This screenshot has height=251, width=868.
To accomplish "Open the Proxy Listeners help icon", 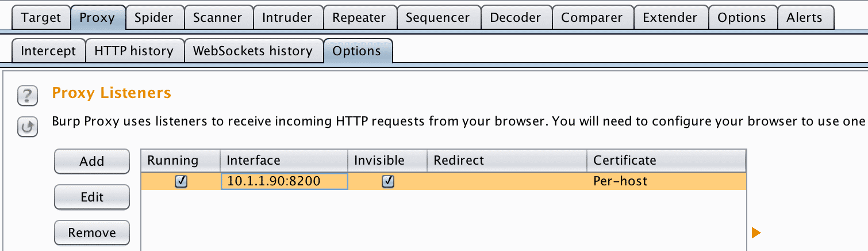I will click(28, 95).
